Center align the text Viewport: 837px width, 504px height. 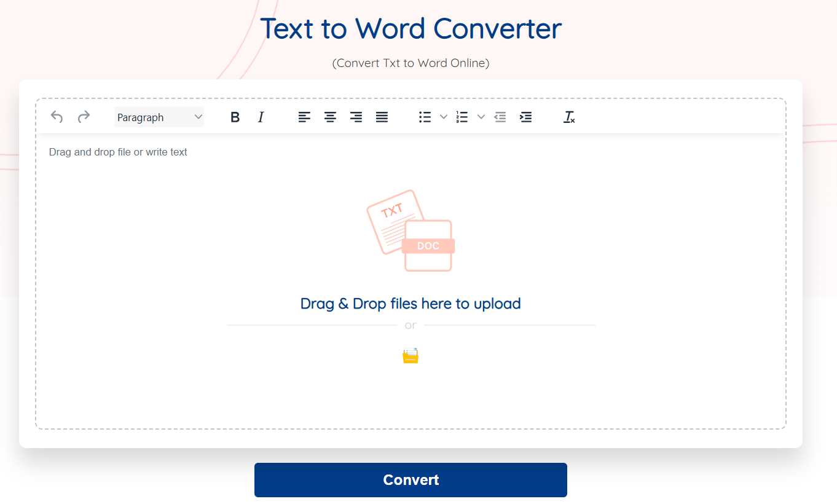click(330, 117)
